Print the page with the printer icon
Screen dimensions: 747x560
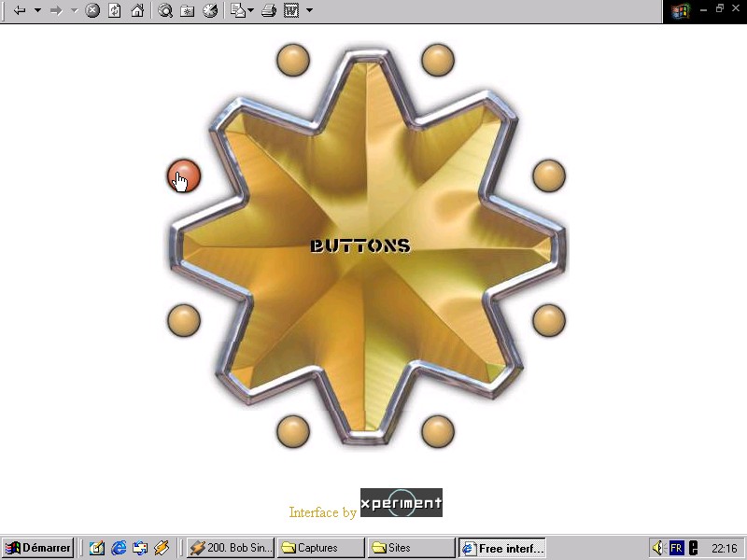[269, 10]
